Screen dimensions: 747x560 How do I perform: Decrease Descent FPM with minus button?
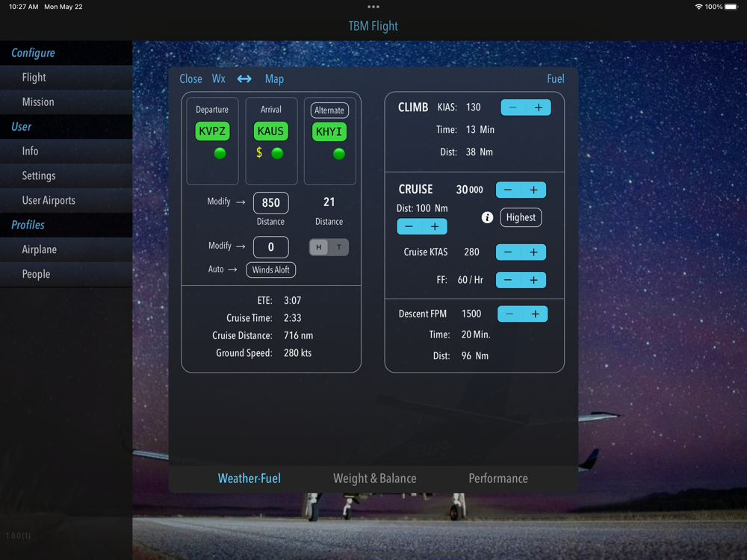click(x=509, y=314)
